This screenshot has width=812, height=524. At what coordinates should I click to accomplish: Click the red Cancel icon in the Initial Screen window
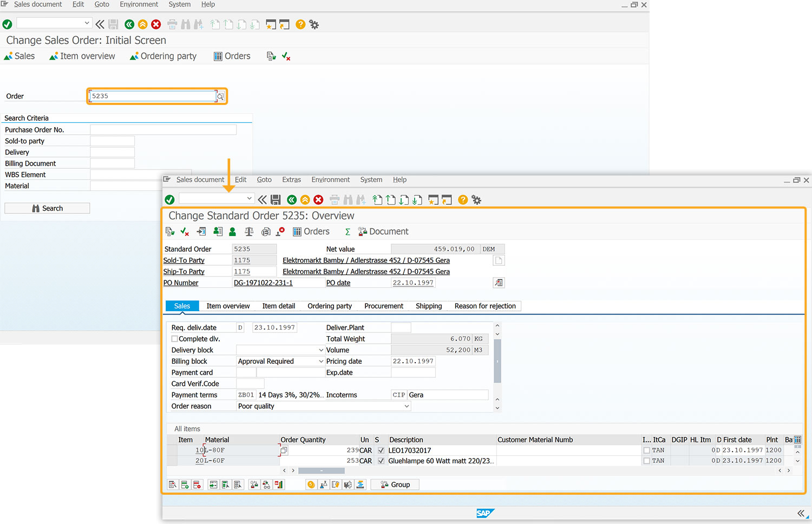click(156, 24)
